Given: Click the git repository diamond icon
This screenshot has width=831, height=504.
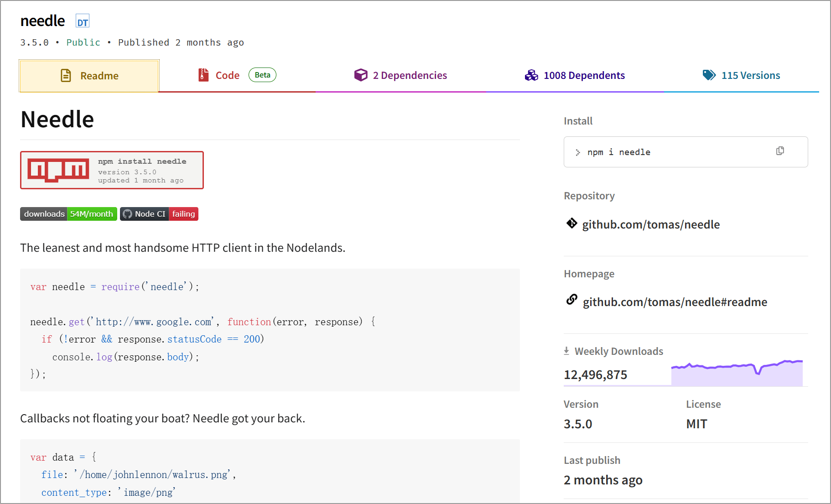Looking at the screenshot, I should [572, 223].
